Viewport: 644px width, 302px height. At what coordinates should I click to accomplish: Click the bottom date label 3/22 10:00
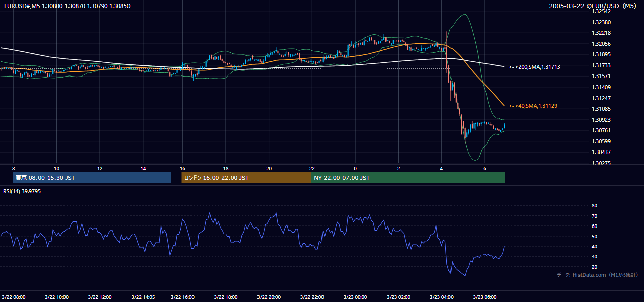(x=56, y=297)
